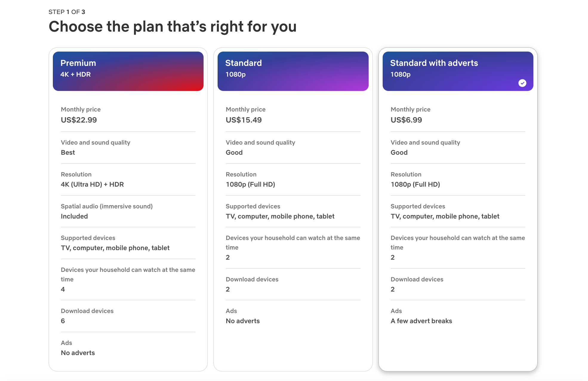Click 4K (Ultra HD) + HDR resolution text

pyautogui.click(x=92, y=184)
